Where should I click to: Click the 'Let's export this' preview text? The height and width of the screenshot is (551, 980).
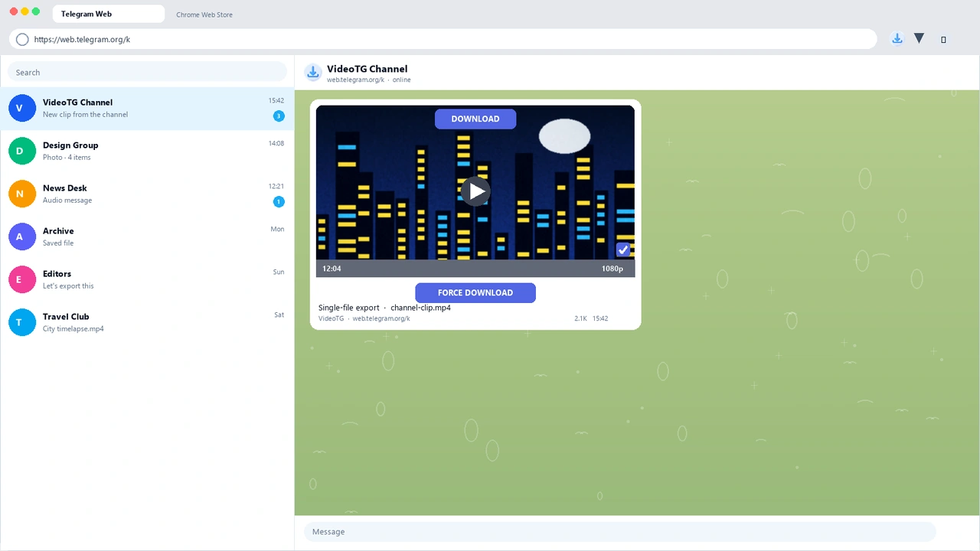click(68, 286)
